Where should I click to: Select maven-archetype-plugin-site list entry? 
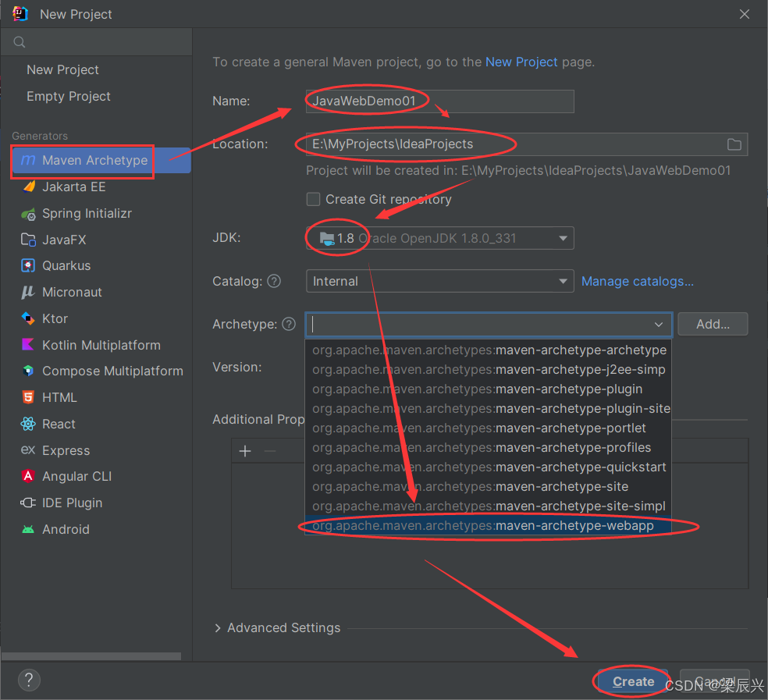click(488, 409)
